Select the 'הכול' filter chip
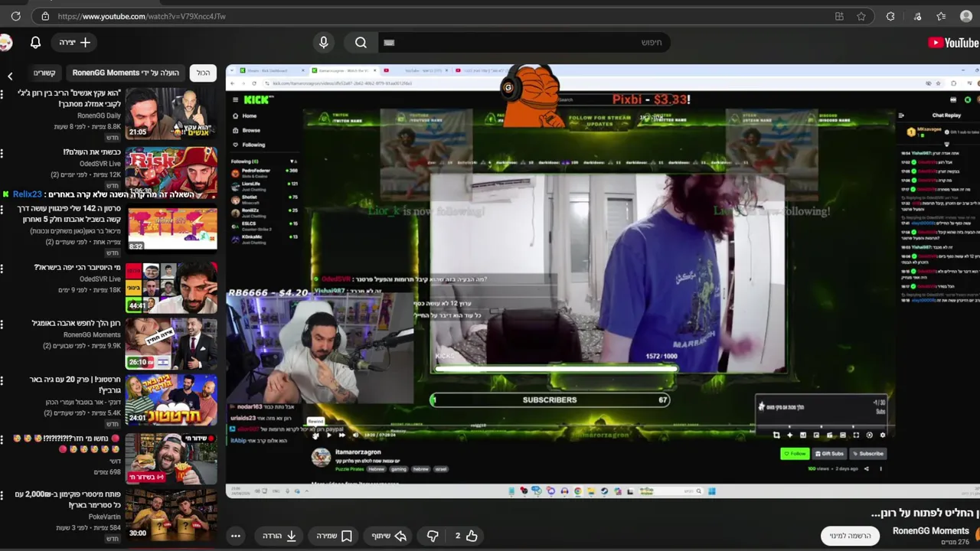This screenshot has height=551, width=980. point(203,73)
